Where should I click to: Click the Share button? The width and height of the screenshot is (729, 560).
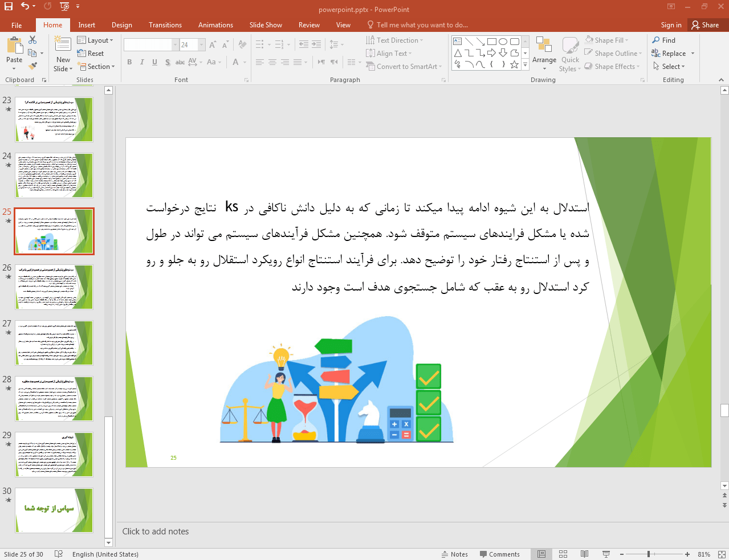[x=705, y=25]
